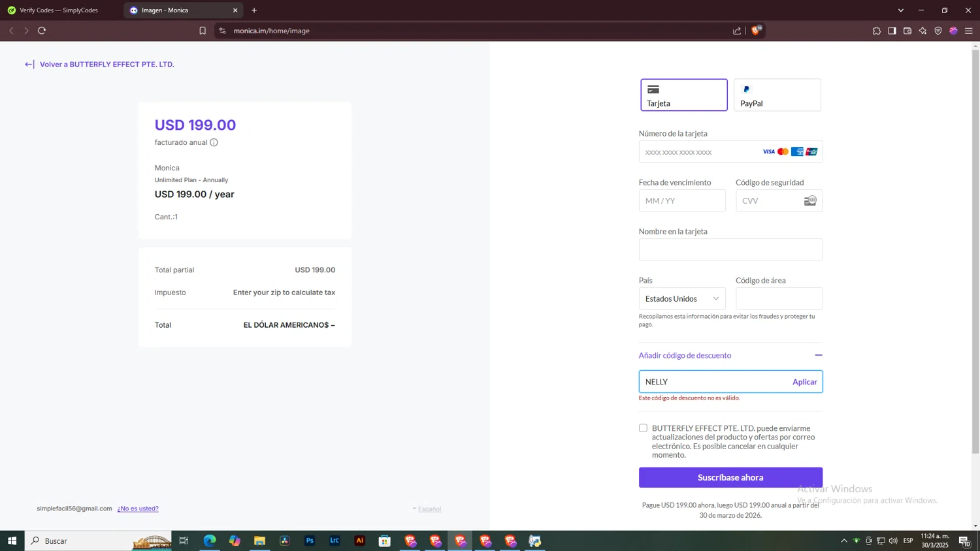Open Task View on the taskbar
The width and height of the screenshot is (980, 551).
pyautogui.click(x=184, y=541)
